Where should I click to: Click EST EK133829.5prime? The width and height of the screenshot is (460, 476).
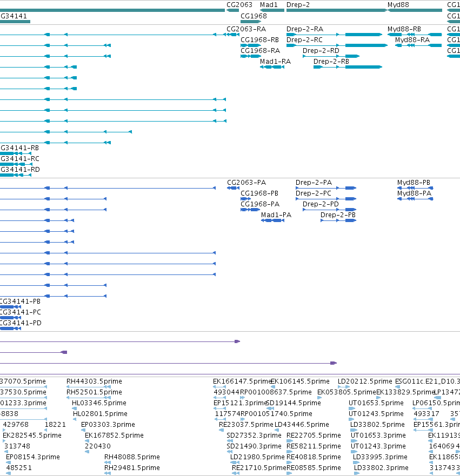405,392
